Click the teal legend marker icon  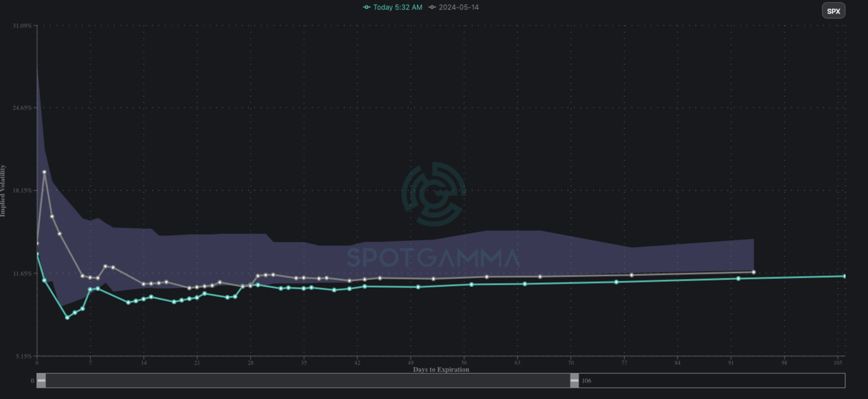(x=367, y=7)
